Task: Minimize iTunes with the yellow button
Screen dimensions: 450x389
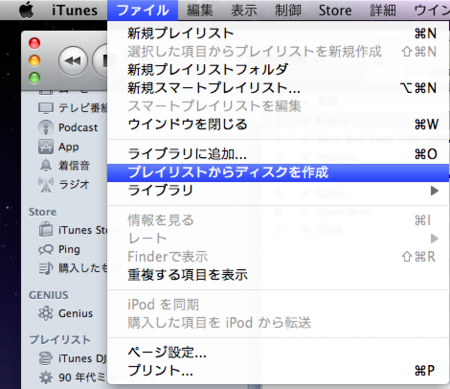Action: pyautogui.click(x=34, y=60)
